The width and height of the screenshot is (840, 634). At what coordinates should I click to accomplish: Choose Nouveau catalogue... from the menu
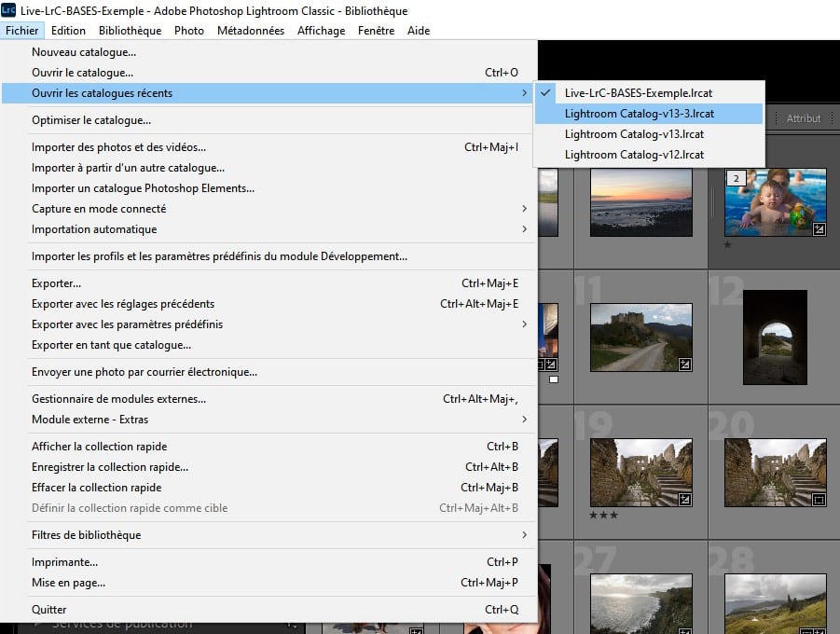click(x=269, y=52)
